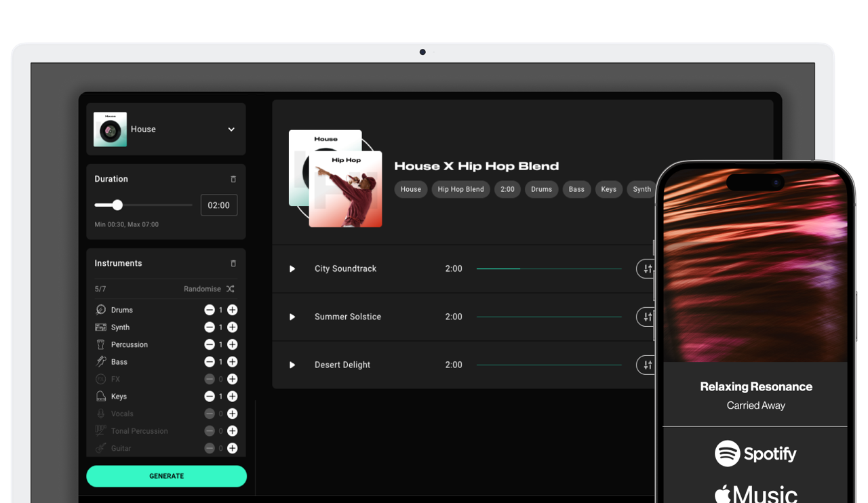Image resolution: width=868 pixels, height=503 pixels.
Task: Click the Spotify link on the phone
Action: click(x=755, y=454)
